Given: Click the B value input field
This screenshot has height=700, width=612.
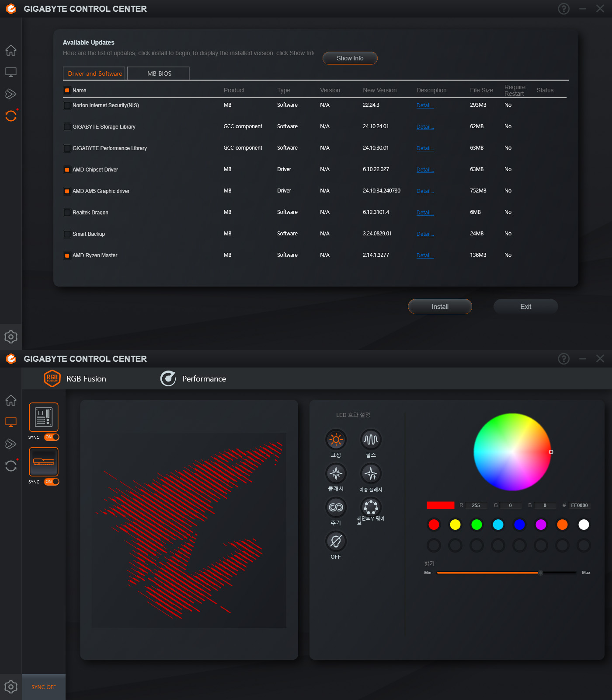Looking at the screenshot, I should point(545,505).
